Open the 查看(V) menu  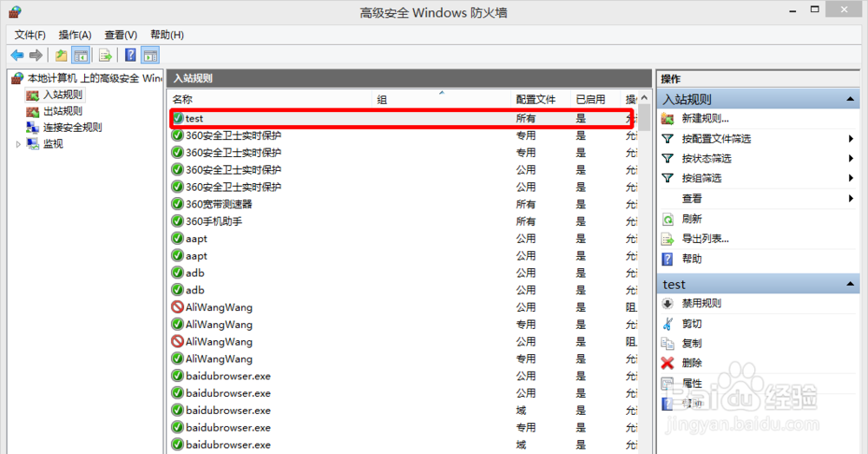click(x=121, y=35)
